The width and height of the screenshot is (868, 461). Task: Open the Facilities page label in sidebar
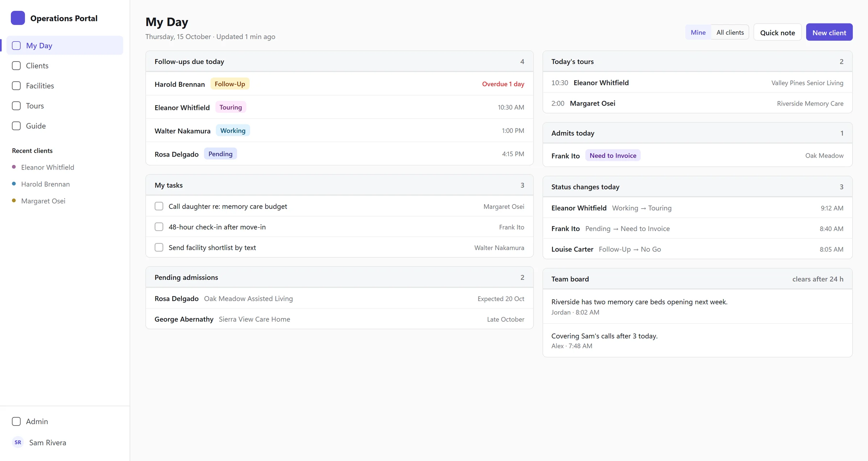click(40, 86)
